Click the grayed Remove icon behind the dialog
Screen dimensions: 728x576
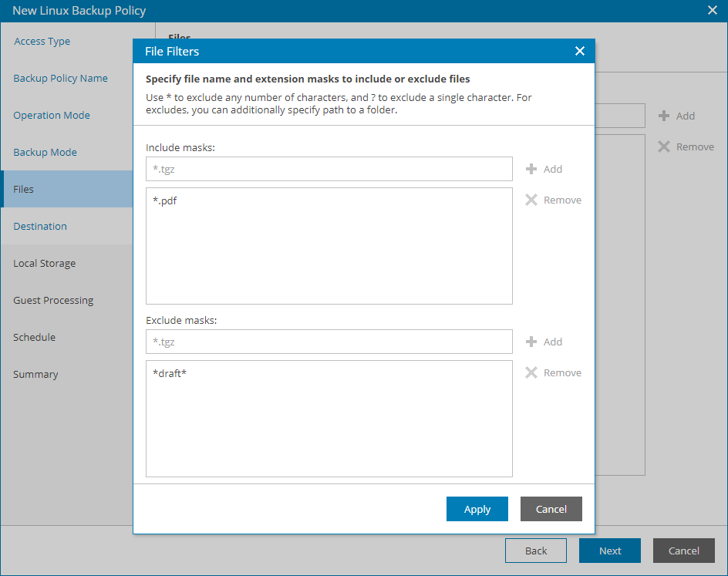[685, 147]
